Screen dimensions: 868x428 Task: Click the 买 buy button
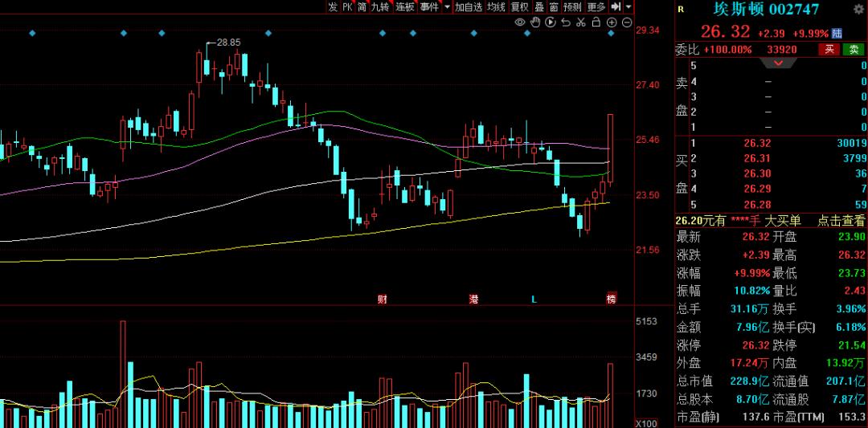pyautogui.click(x=829, y=49)
